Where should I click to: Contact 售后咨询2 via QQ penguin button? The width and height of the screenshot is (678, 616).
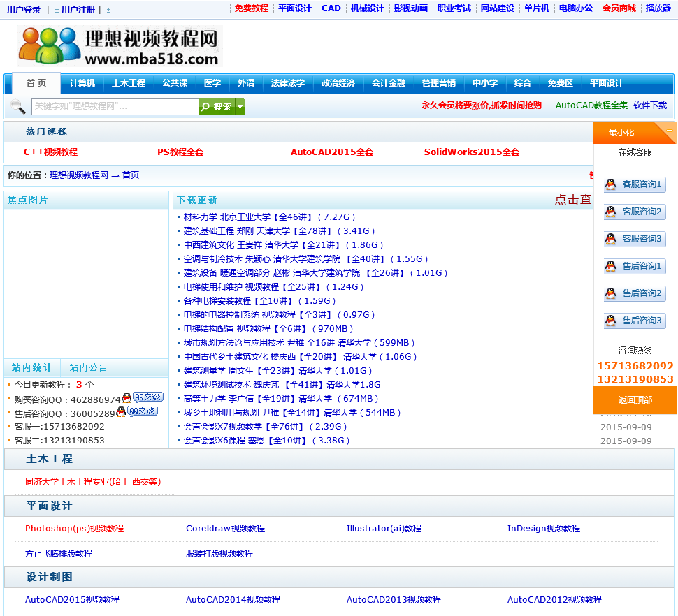click(635, 293)
